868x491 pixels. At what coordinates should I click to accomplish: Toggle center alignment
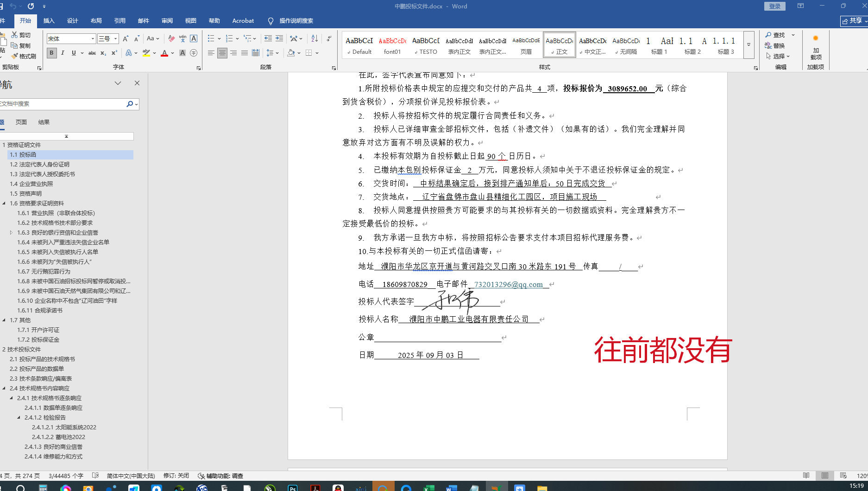[222, 53]
